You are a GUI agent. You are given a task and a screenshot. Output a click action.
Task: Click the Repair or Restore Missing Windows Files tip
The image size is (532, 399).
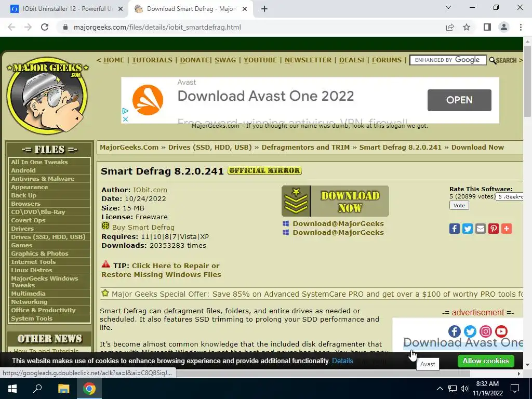click(161, 270)
